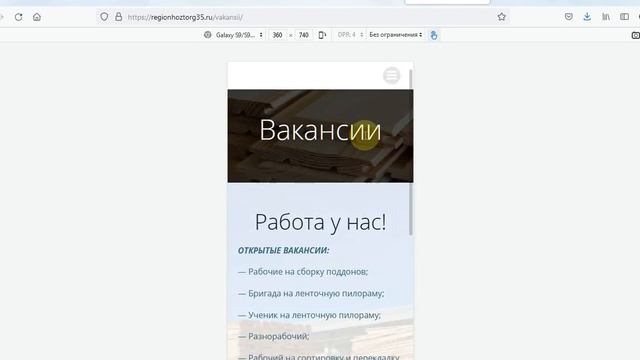Click 'Бригада на ленточную пилораму' line
This screenshot has width=640, height=360.
tap(311, 293)
